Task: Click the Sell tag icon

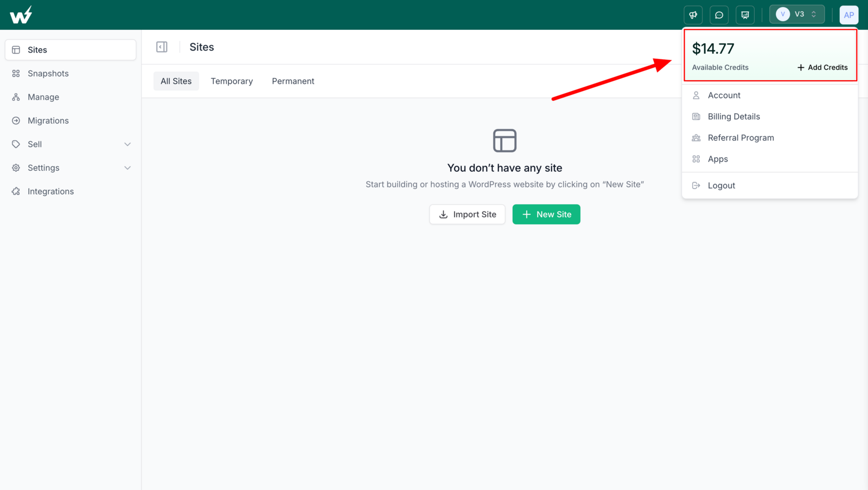Action: pyautogui.click(x=16, y=144)
